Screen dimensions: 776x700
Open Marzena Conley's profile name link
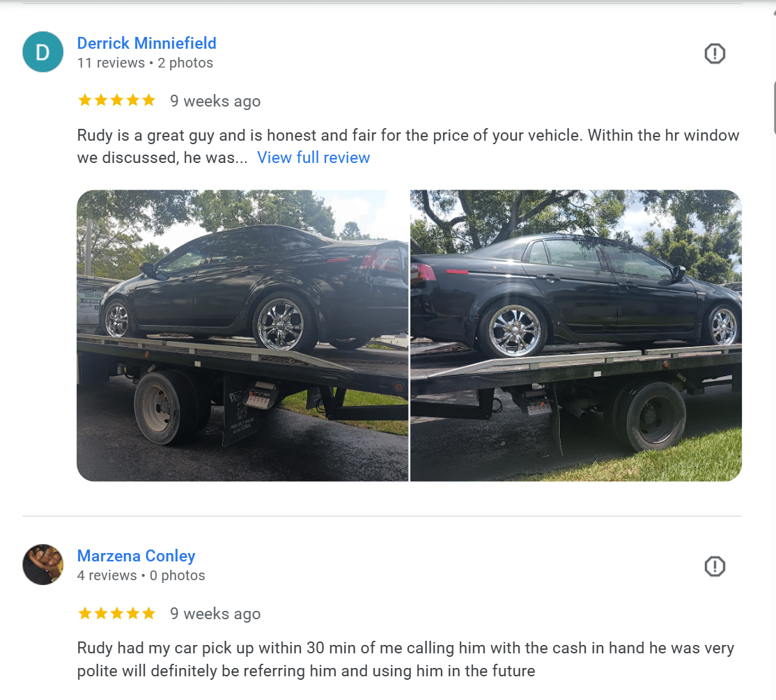[136, 556]
